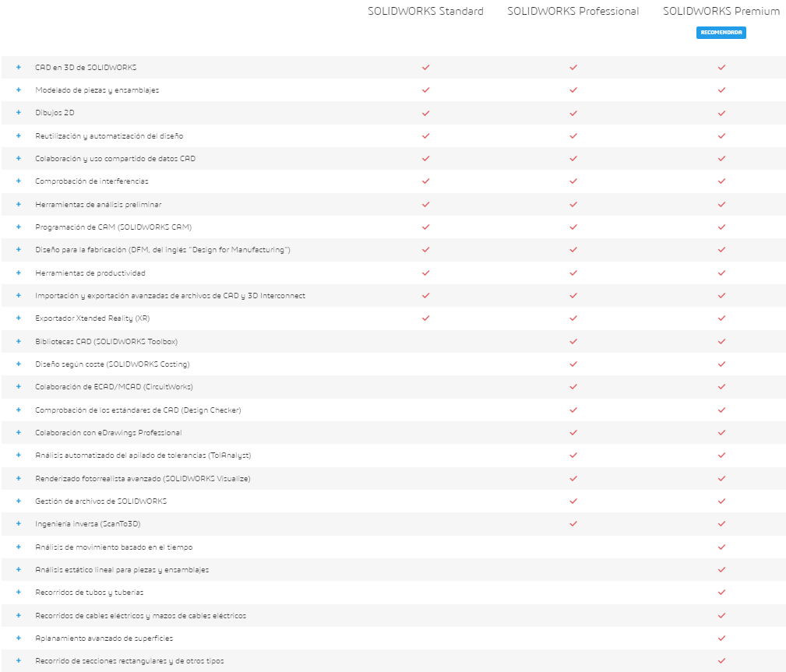Select the 'Exportador Xtended Reality (XR)' label
This screenshot has height=672, width=786.
tap(92, 318)
